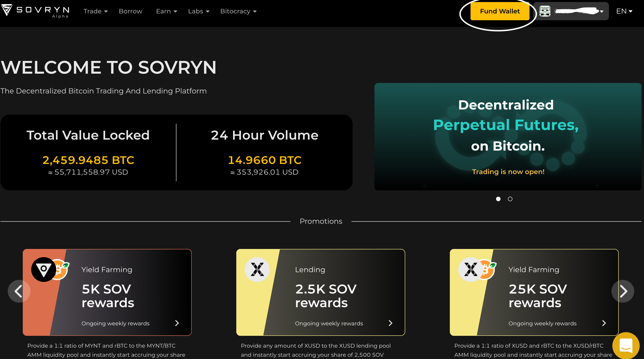Click chevron on the 25K SOV card
Screen dimensions: 644x359
[x=604, y=323]
